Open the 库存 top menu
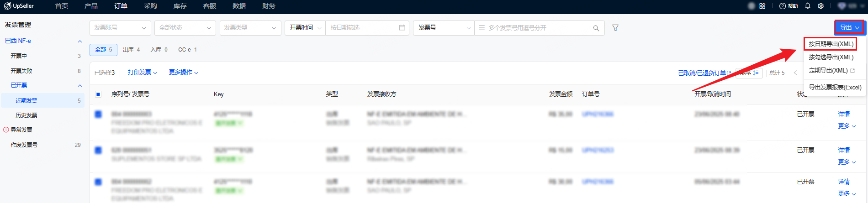Screen dimensions: 868x203 pyautogui.click(x=180, y=6)
